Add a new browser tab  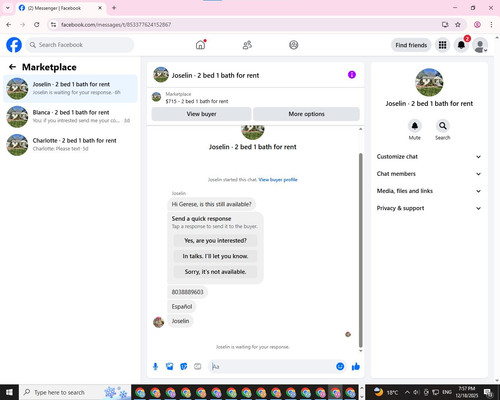pos(114,8)
